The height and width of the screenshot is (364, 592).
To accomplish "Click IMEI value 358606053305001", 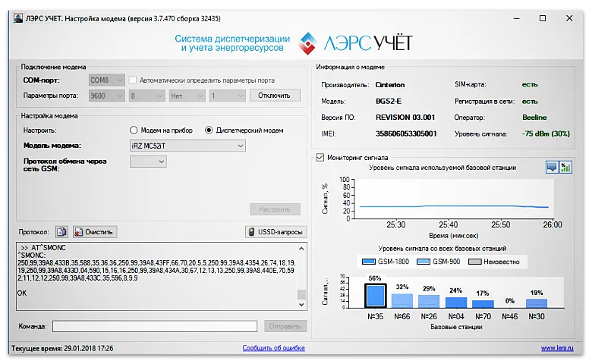I will (406, 133).
